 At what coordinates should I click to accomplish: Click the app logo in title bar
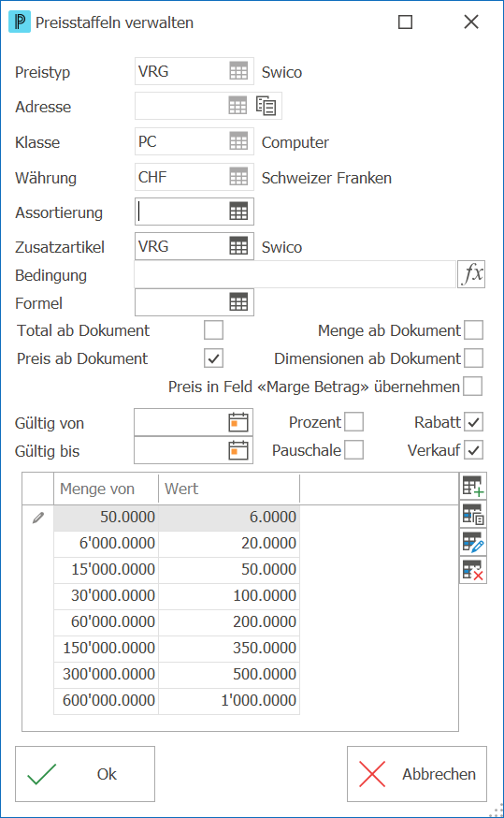tap(20, 22)
